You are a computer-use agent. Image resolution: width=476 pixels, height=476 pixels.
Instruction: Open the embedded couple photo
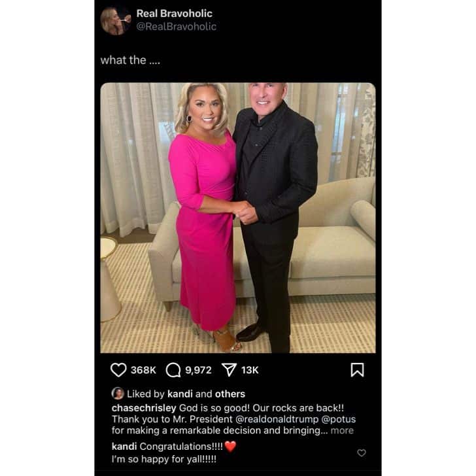[238, 218]
